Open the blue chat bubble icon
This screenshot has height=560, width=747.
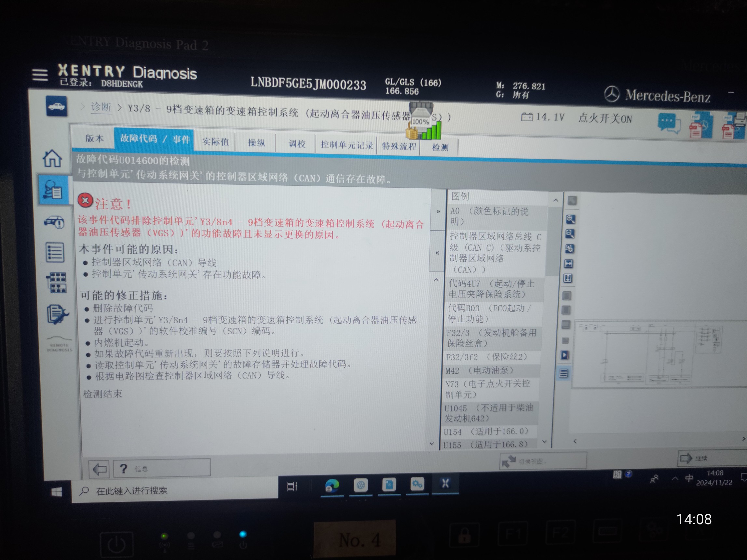pos(669,124)
